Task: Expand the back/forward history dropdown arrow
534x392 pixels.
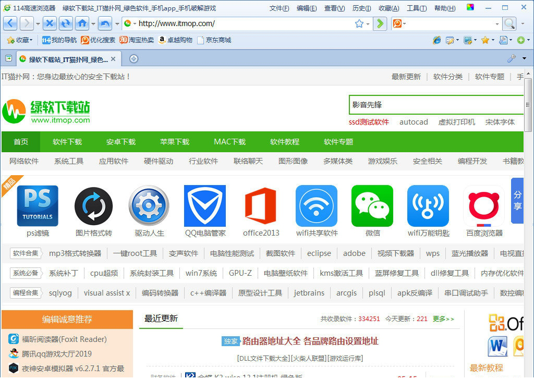Action: coord(38,24)
